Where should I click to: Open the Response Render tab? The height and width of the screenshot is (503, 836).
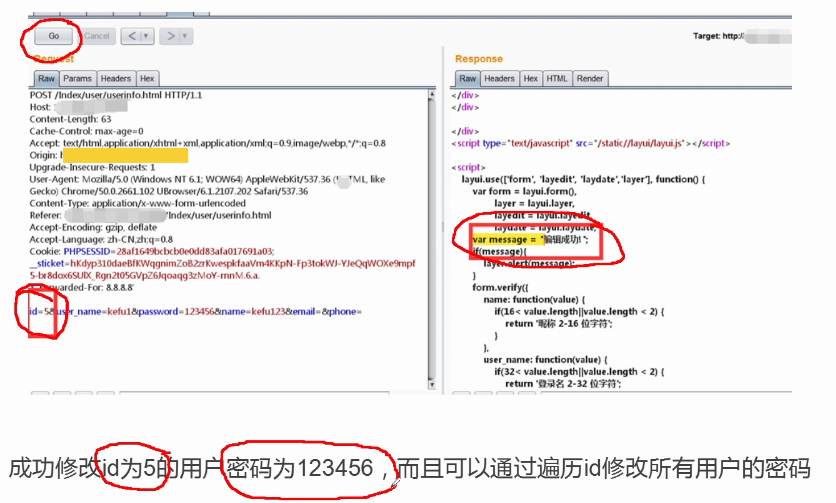tap(590, 78)
